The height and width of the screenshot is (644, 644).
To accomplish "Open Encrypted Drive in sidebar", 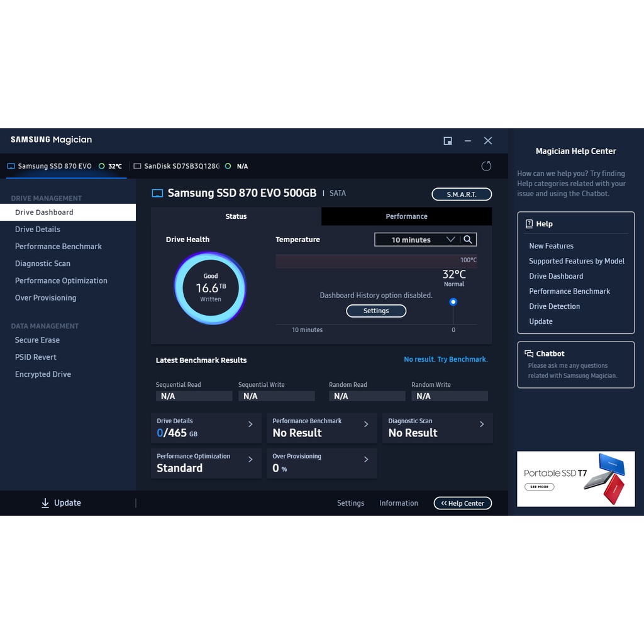I will pos(43,374).
